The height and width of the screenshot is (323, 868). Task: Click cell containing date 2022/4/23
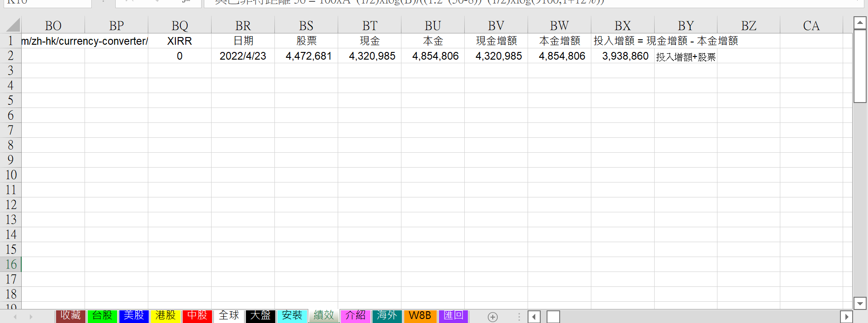243,56
